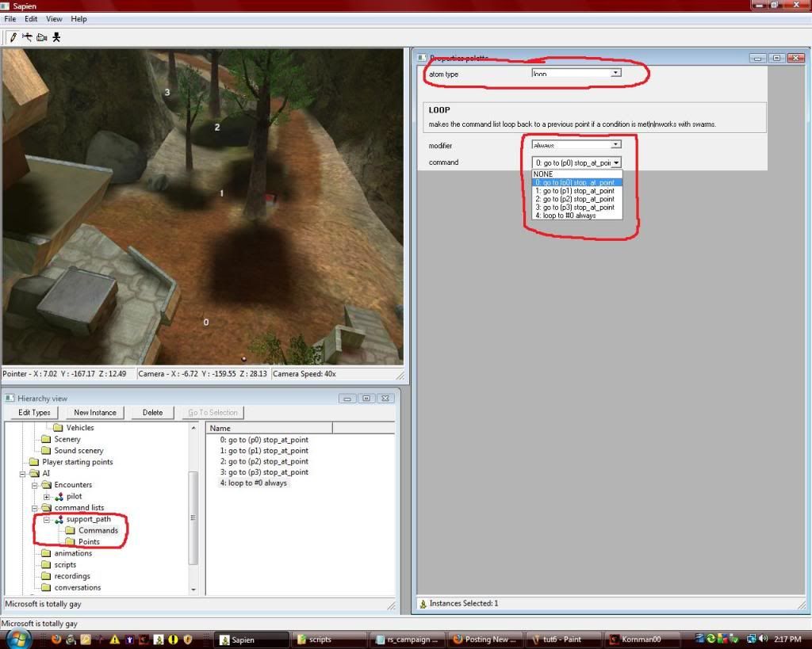Click the yellow warning triangle quick launch icon
This screenshot has width=812, height=649.
tap(114, 639)
